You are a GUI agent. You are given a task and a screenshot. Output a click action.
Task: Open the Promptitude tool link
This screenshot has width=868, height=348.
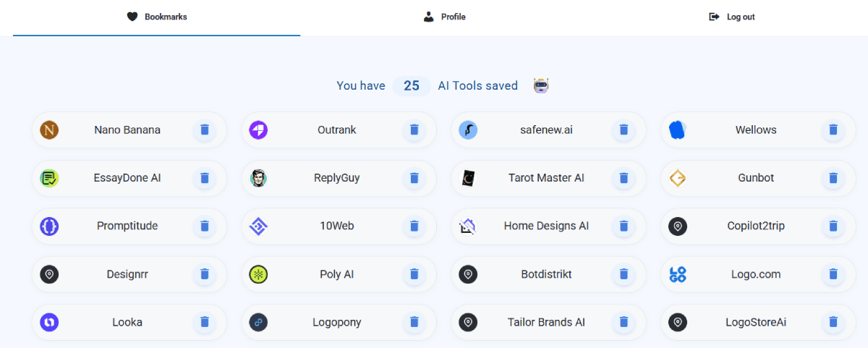[127, 226]
